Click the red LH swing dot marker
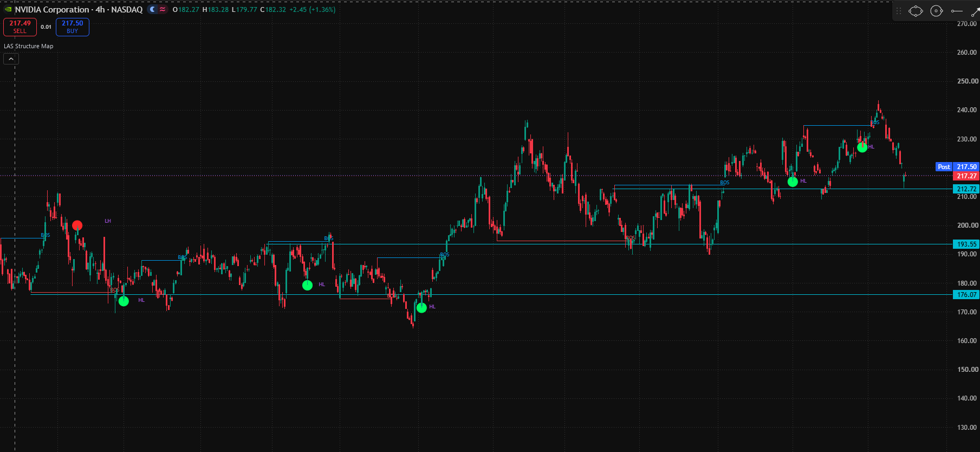Screen dimensions: 980x452 [x=77, y=225]
